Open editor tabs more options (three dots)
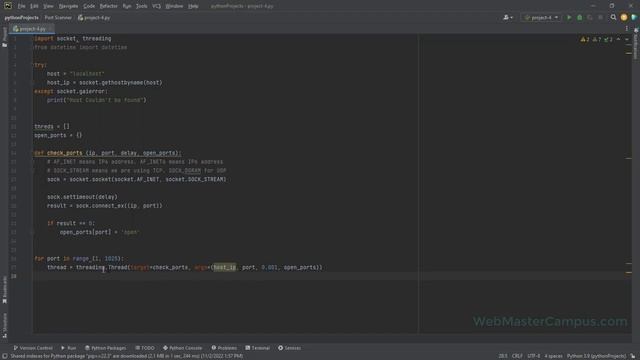The width and height of the screenshot is (640, 360). click(x=627, y=29)
